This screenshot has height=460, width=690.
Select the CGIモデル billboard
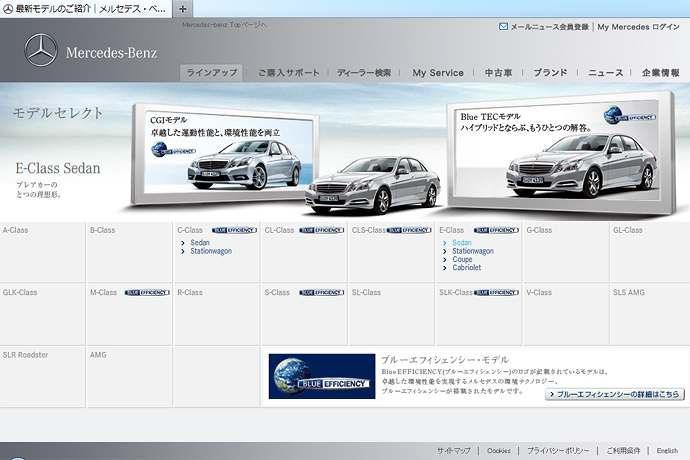(225, 154)
